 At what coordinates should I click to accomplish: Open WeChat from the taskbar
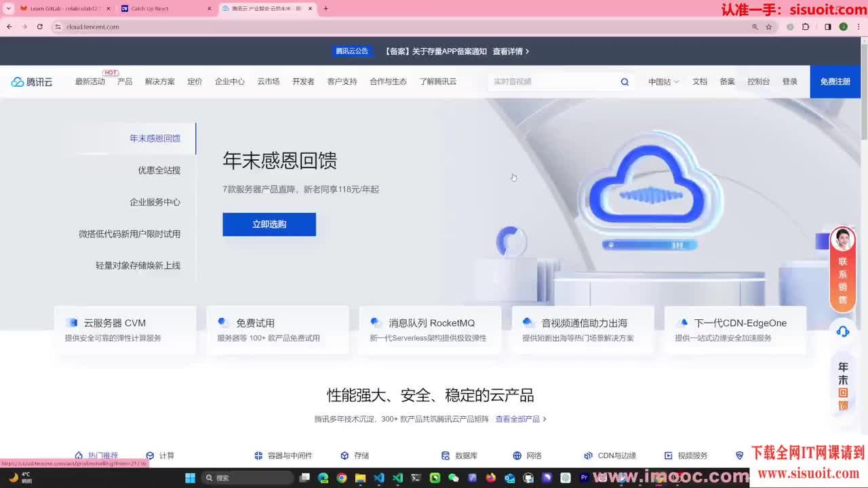pyautogui.click(x=454, y=478)
